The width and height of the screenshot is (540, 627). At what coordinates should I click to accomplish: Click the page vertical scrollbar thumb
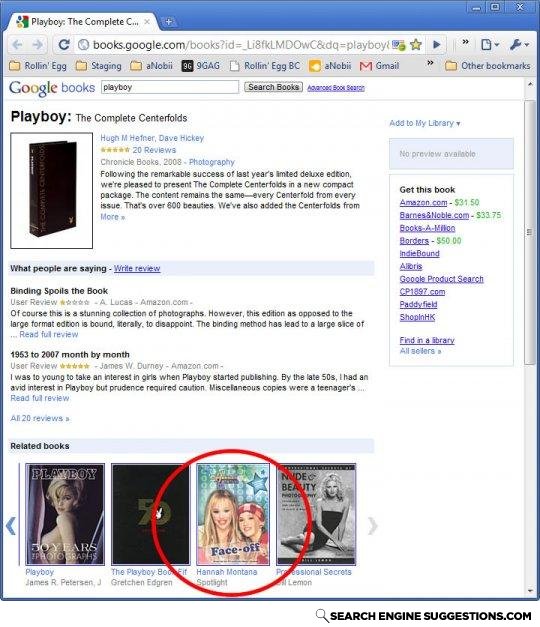click(x=530, y=232)
